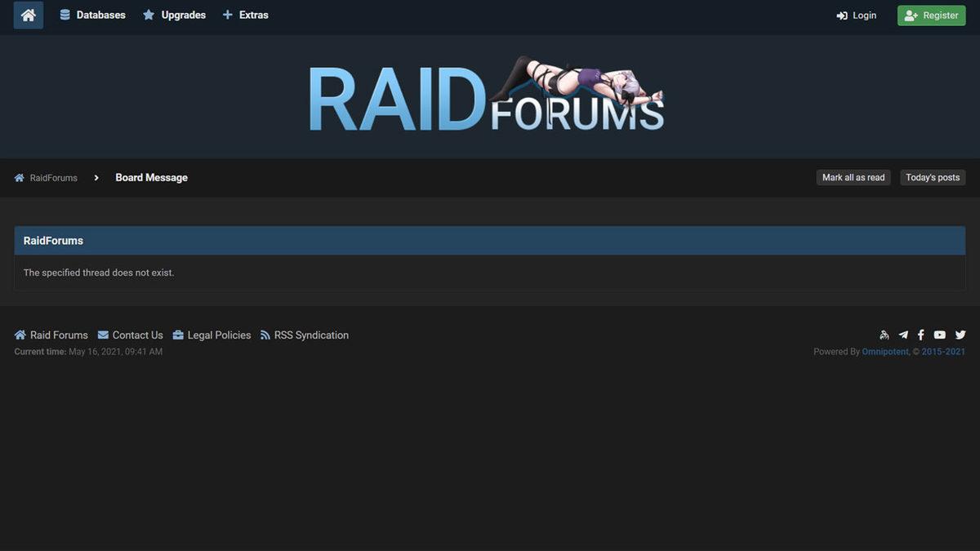
Task: Open RaidForums' Telegram via the paper plane icon
Action: (902, 334)
